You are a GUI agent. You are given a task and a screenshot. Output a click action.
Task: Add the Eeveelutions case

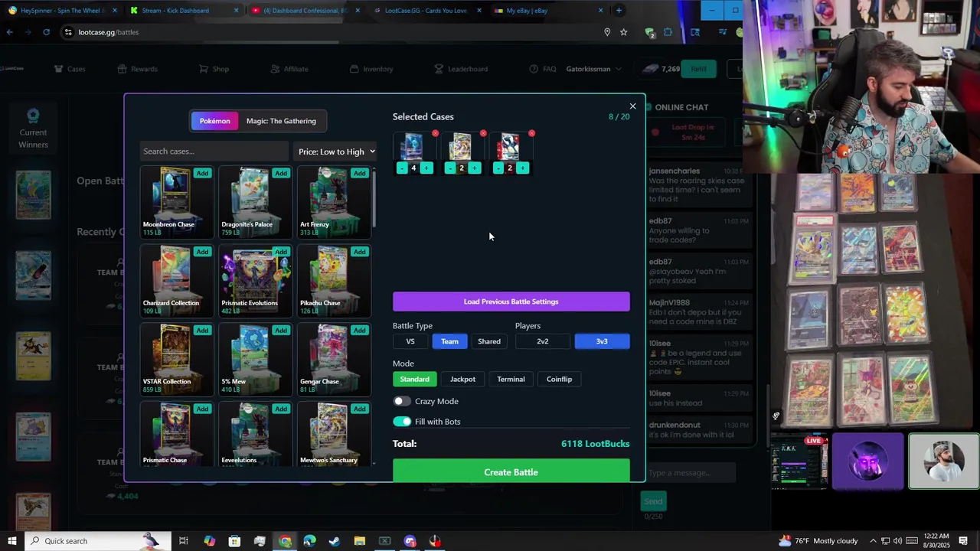pyautogui.click(x=281, y=409)
